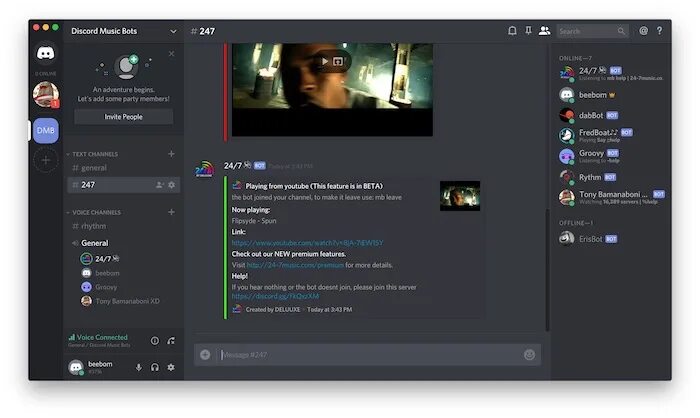The image size is (700, 418).
Task: Open notification settings bell icon
Action: [x=512, y=31]
